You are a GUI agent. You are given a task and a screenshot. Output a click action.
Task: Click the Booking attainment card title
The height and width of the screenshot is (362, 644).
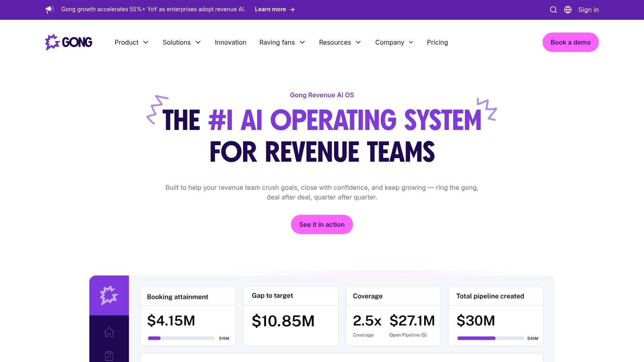point(178,297)
